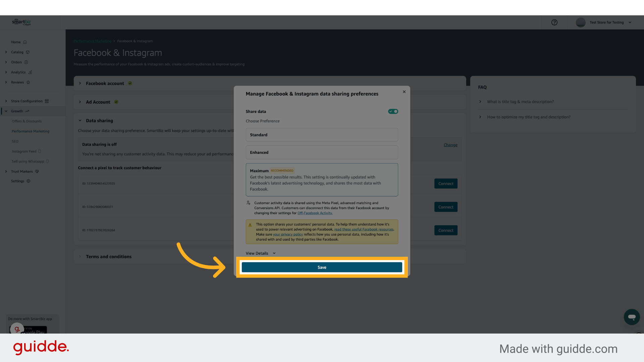644x362 pixels.
Task: Click the Home house icon
Action: (25, 42)
